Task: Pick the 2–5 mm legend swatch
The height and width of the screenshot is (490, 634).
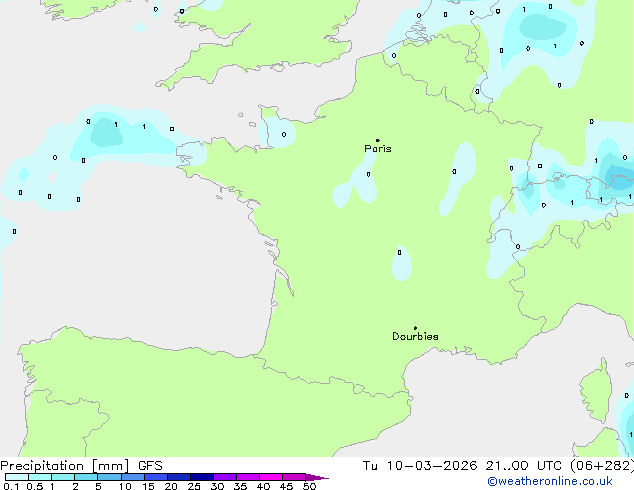Action: pos(86,477)
